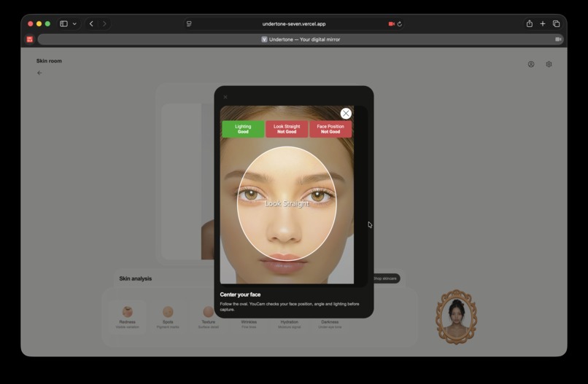Click the Face Position Not Good indicator
The width and height of the screenshot is (588, 384).
click(x=330, y=129)
